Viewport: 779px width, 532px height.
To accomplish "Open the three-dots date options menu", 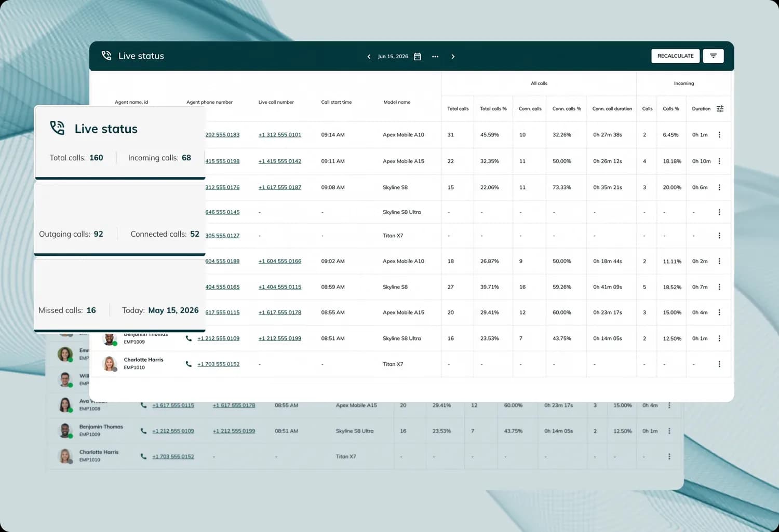I will (435, 57).
